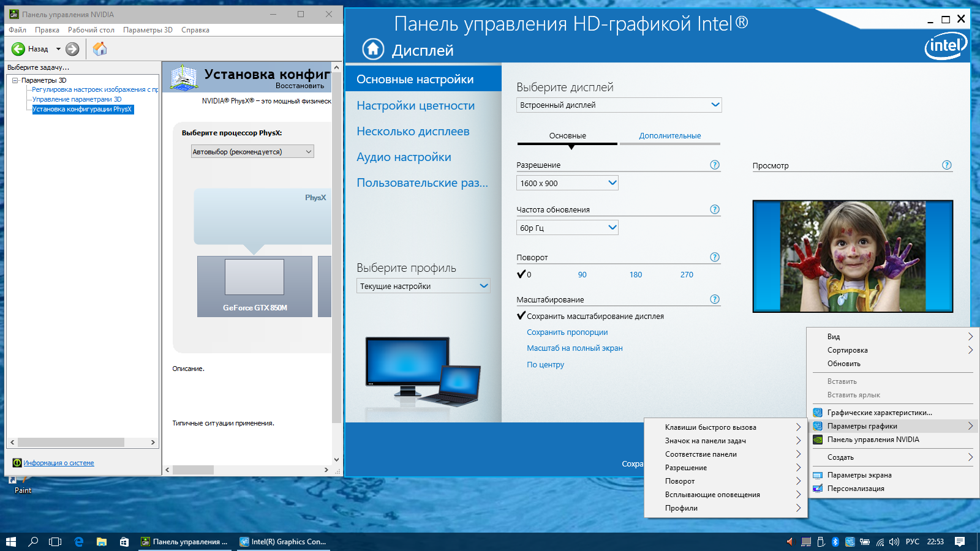The image size is (980, 551).
Task: Click the Intel panel home icon
Action: [373, 49]
